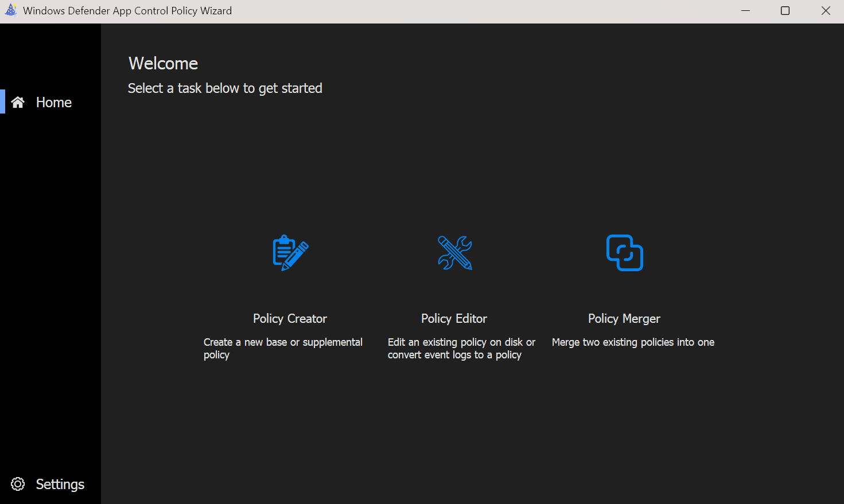Click "Select a task below to get started" text
This screenshot has width=844, height=504.
coord(225,88)
